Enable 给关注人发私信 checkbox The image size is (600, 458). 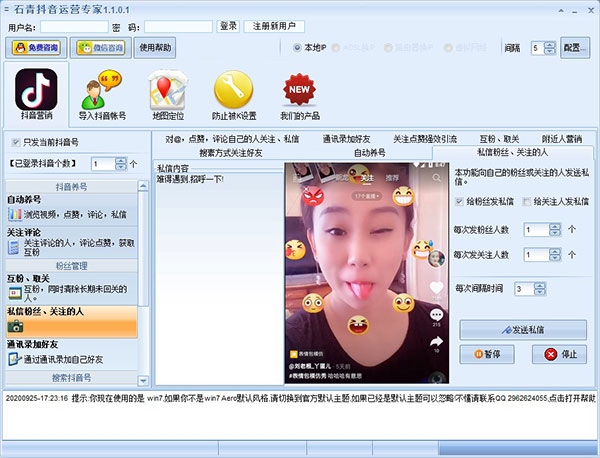(526, 202)
